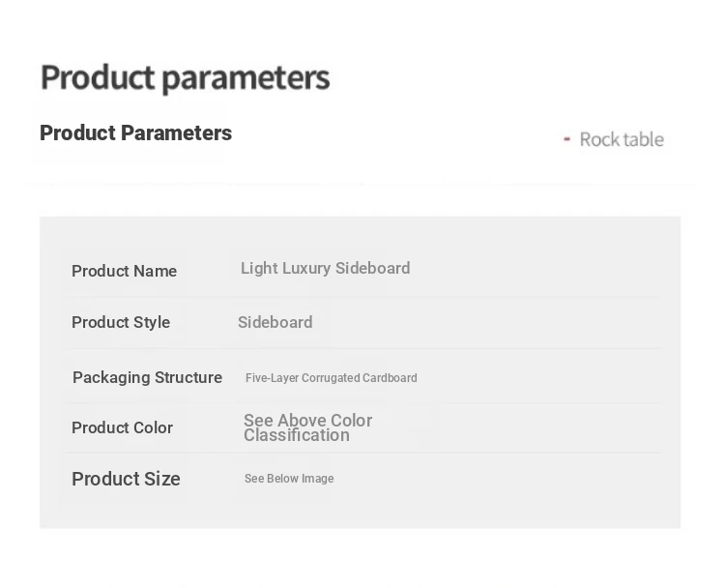Image resolution: width=725 pixels, height=588 pixels.
Task: Click the Sideboard style value
Action: 275,322
